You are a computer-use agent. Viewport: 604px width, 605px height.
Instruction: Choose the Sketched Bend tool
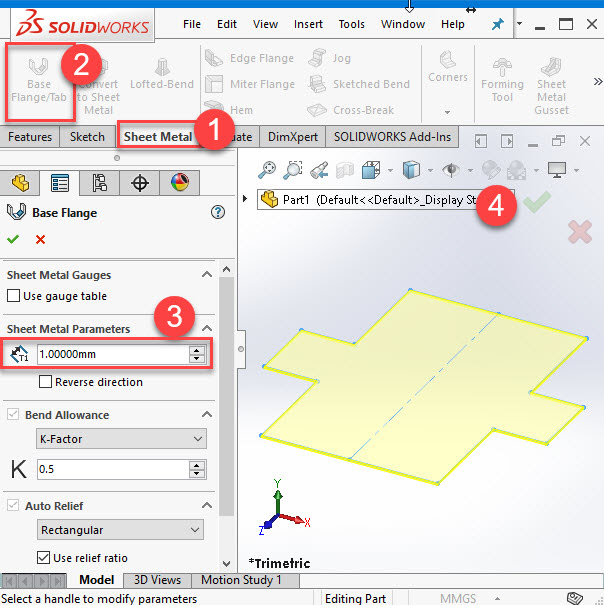pyautogui.click(x=359, y=84)
